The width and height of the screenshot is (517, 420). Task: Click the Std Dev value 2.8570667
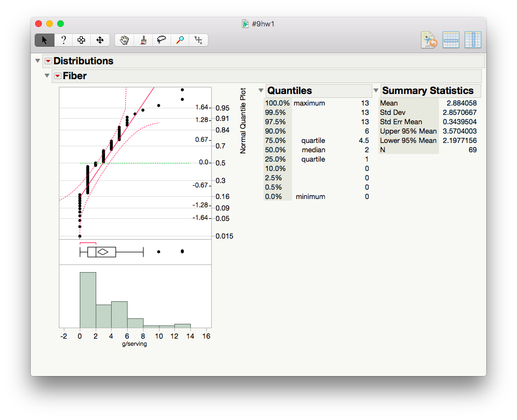point(459,112)
